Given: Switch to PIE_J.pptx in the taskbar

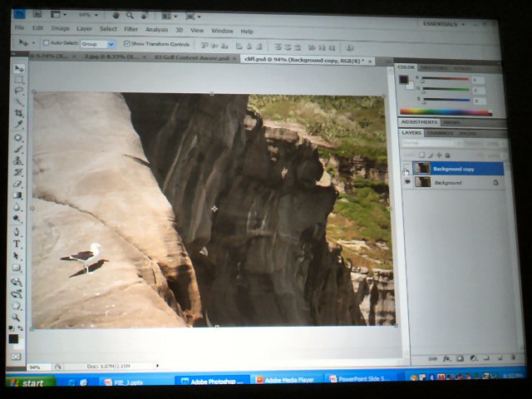Looking at the screenshot, I should (x=135, y=382).
